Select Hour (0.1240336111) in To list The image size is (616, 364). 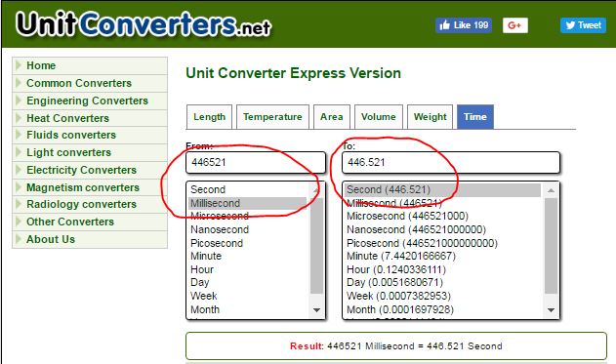click(443, 269)
